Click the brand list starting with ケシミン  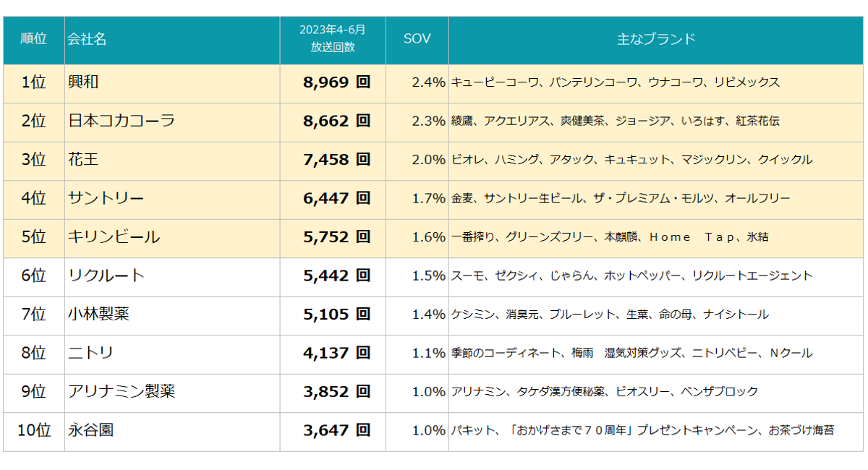coord(610,315)
